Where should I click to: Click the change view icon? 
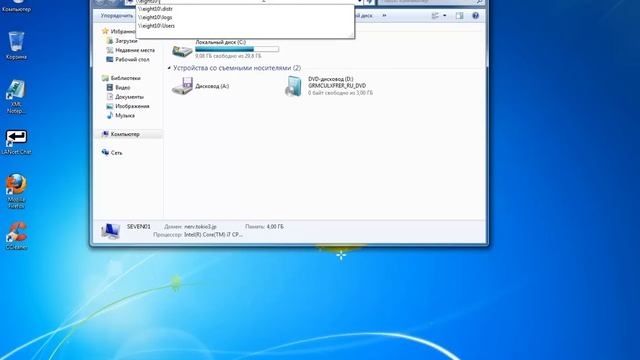[x=435, y=16]
